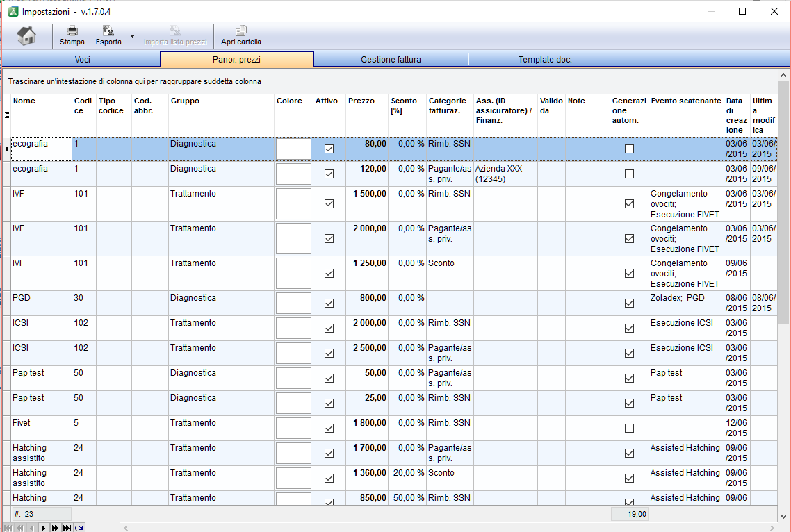Screen dimensions: 791x532
Task: Select the PGD name cell
Action: coord(42,303)
